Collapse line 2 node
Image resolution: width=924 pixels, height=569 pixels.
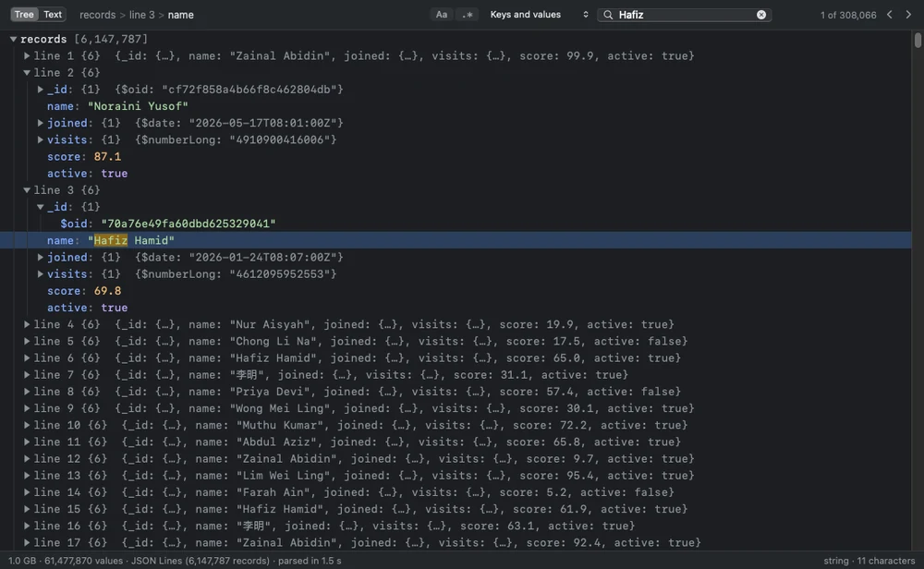(27, 72)
